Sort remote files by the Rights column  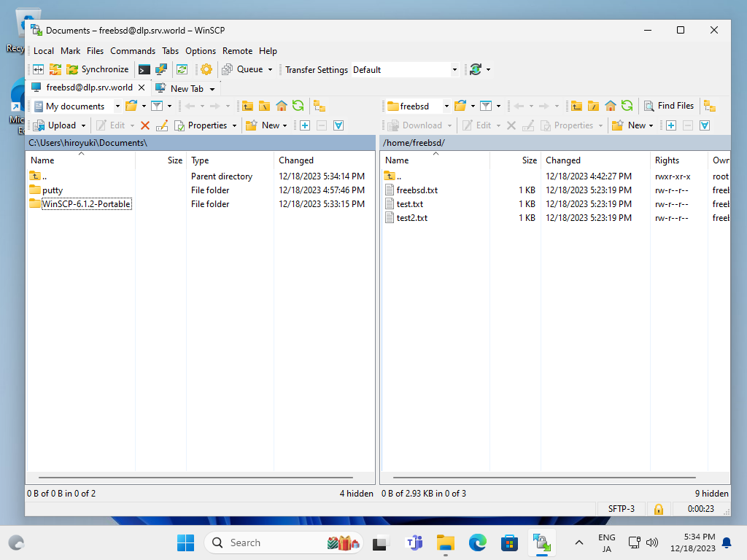(x=678, y=160)
